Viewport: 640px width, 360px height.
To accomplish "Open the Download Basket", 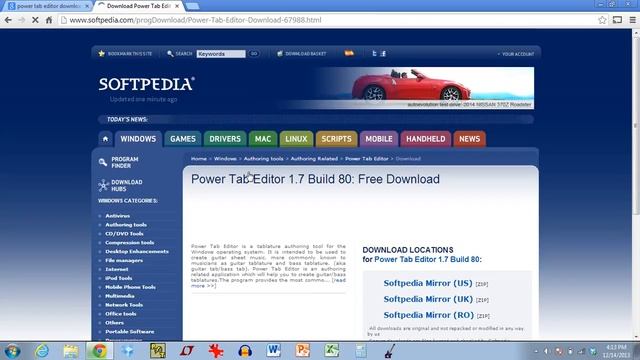I will (x=302, y=53).
